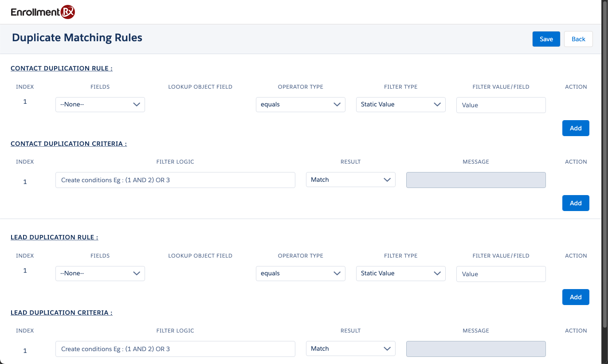608x364 pixels.
Task: Click Value input field in Contact Duplication Rule
Action: (501, 105)
